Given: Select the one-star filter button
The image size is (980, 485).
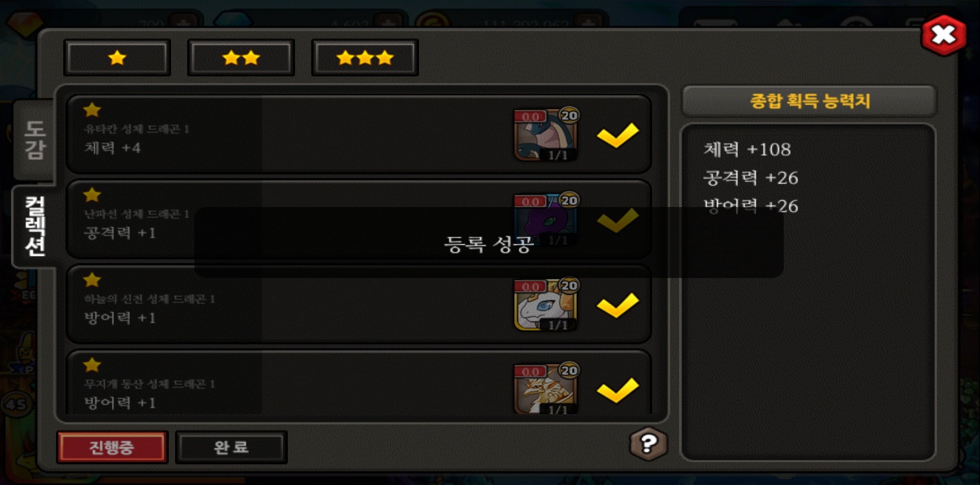Looking at the screenshot, I should click(x=117, y=57).
